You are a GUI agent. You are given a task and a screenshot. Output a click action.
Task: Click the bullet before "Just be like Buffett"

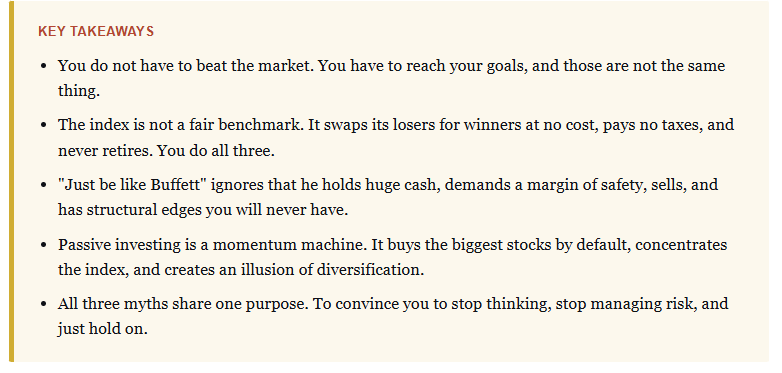point(44,185)
